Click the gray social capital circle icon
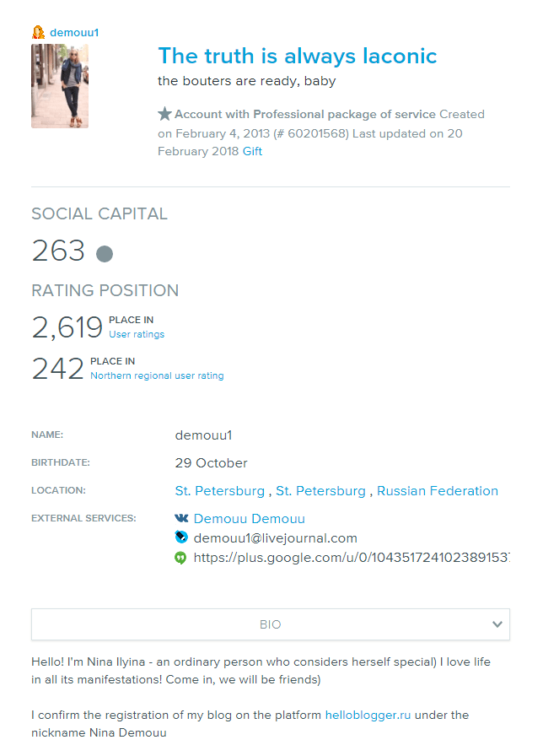Screen dimensions: 543x756 point(105,253)
